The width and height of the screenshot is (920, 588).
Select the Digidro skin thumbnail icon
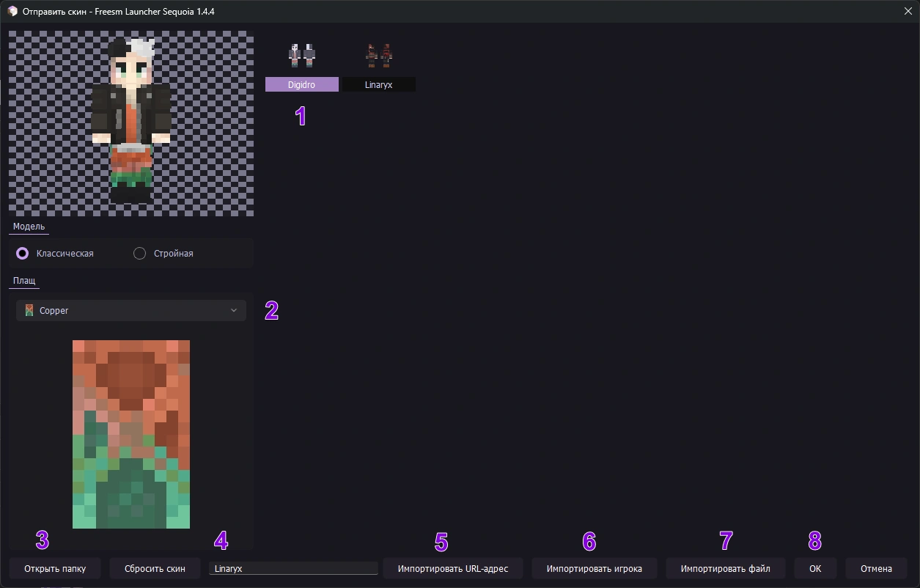click(301, 55)
